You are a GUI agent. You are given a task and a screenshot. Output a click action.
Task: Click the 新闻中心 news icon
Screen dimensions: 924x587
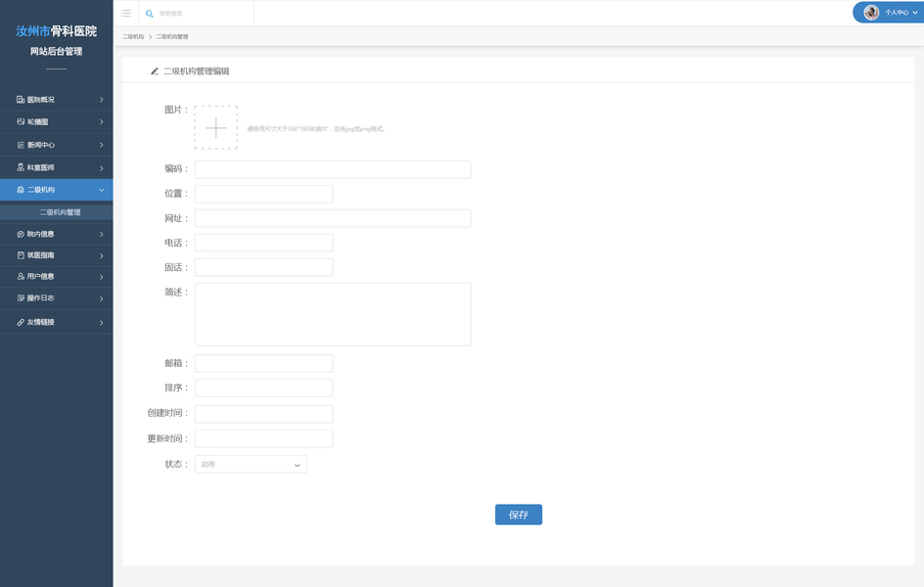pyautogui.click(x=21, y=145)
